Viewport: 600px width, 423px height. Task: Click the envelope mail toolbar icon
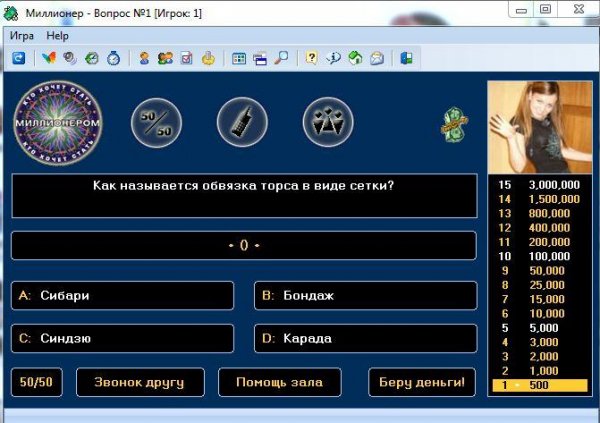[377, 58]
